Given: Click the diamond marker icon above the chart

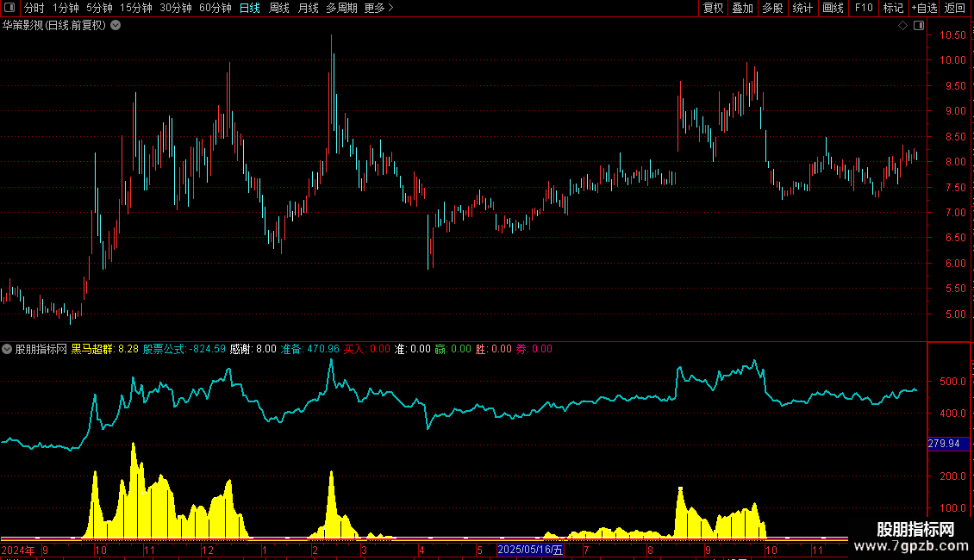Looking at the screenshot, I should (x=903, y=26).
